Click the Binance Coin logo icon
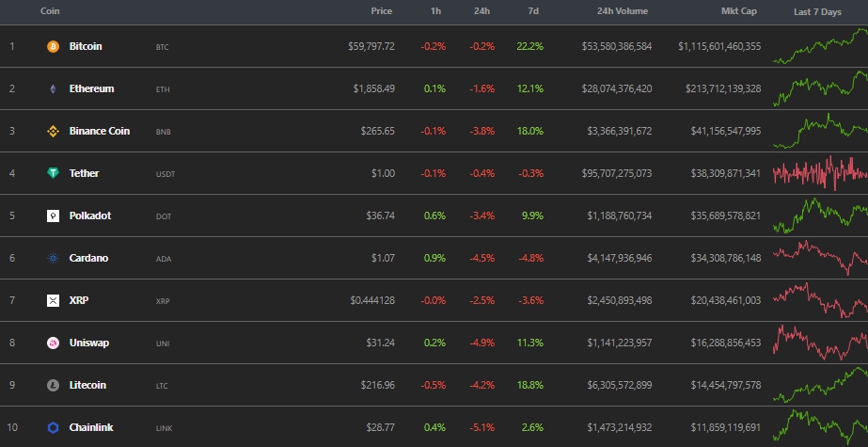Viewport: 868px width, 447px height. 53,131
